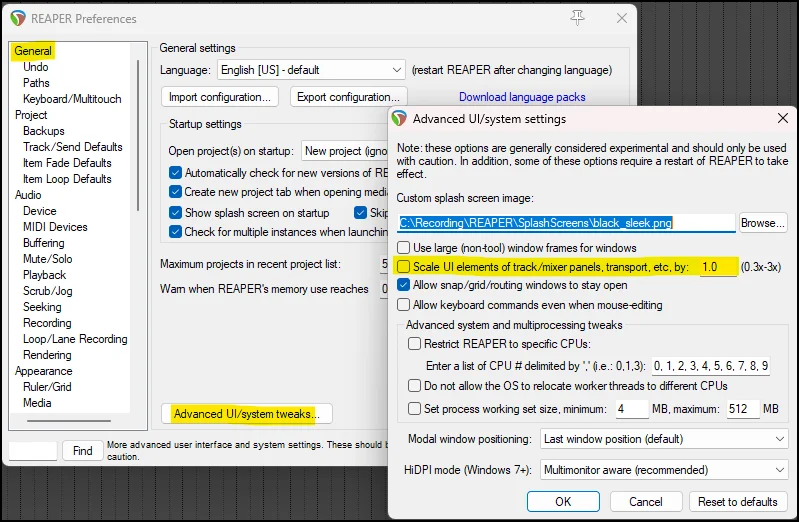This screenshot has height=522, width=799.
Task: Open Buffering preferences page
Action: click(x=43, y=243)
